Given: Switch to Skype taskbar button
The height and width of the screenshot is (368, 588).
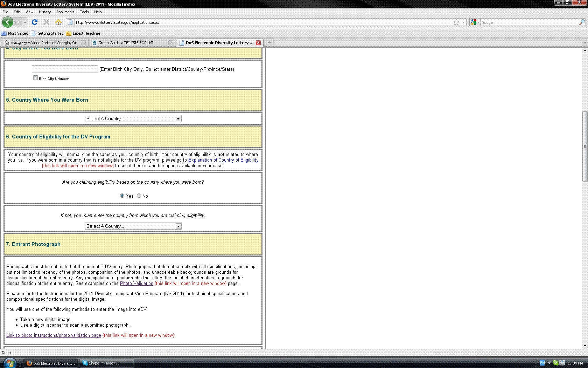Looking at the screenshot, I should [x=107, y=363].
